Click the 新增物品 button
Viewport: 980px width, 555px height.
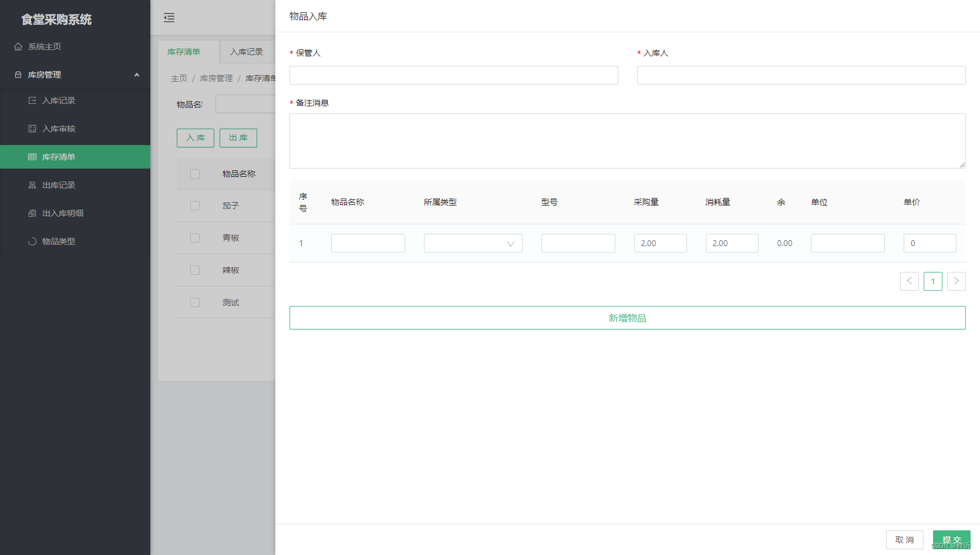627,318
